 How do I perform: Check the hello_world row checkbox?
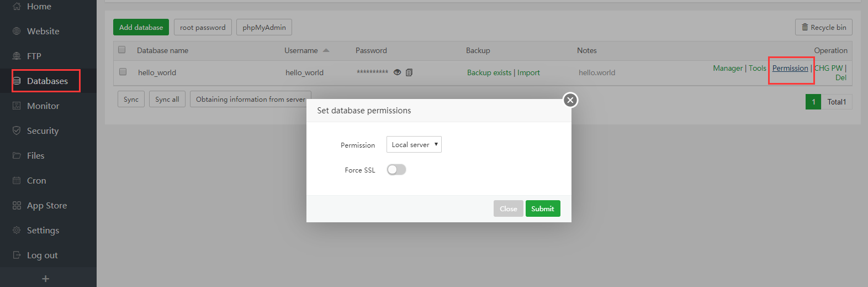coord(123,72)
